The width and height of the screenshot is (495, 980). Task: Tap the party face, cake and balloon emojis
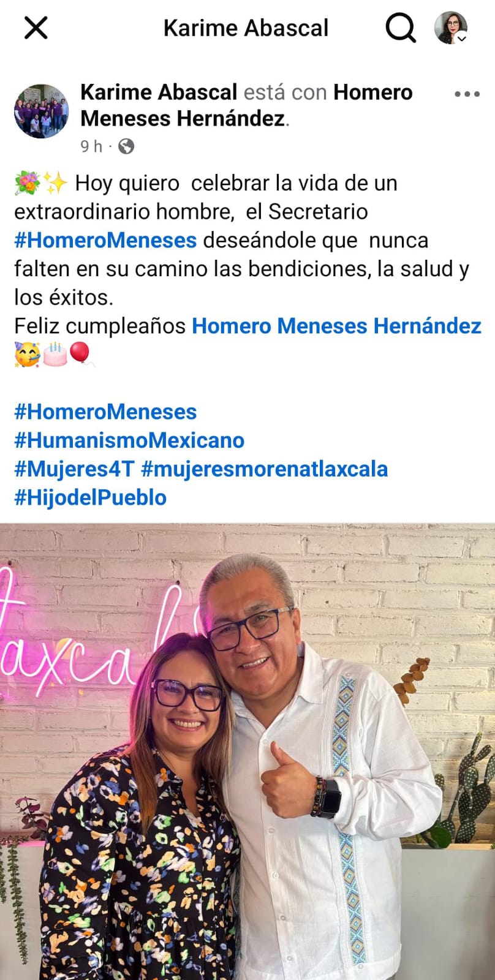click(53, 355)
